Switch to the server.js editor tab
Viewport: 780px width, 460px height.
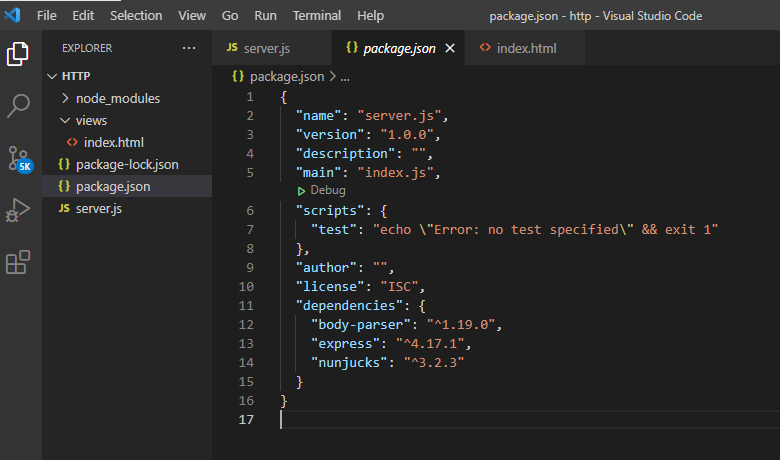click(x=272, y=48)
